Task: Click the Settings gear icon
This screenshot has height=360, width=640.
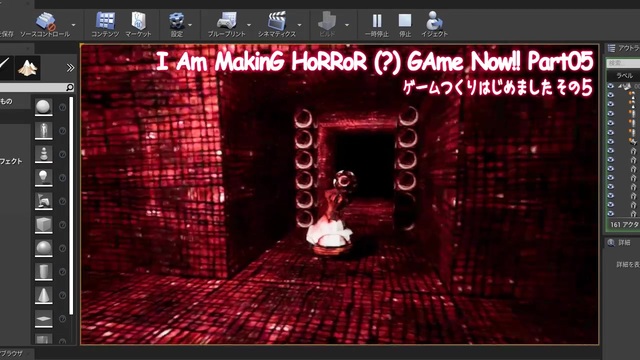Action: [x=177, y=24]
